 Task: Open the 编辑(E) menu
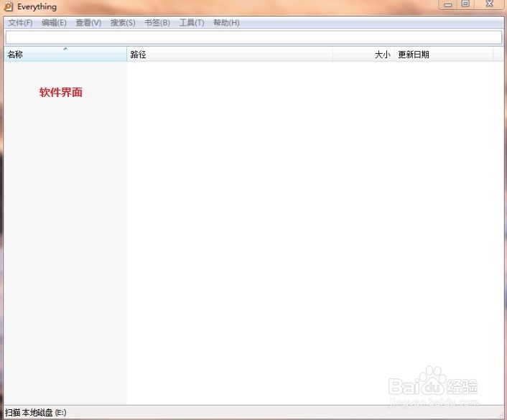54,23
